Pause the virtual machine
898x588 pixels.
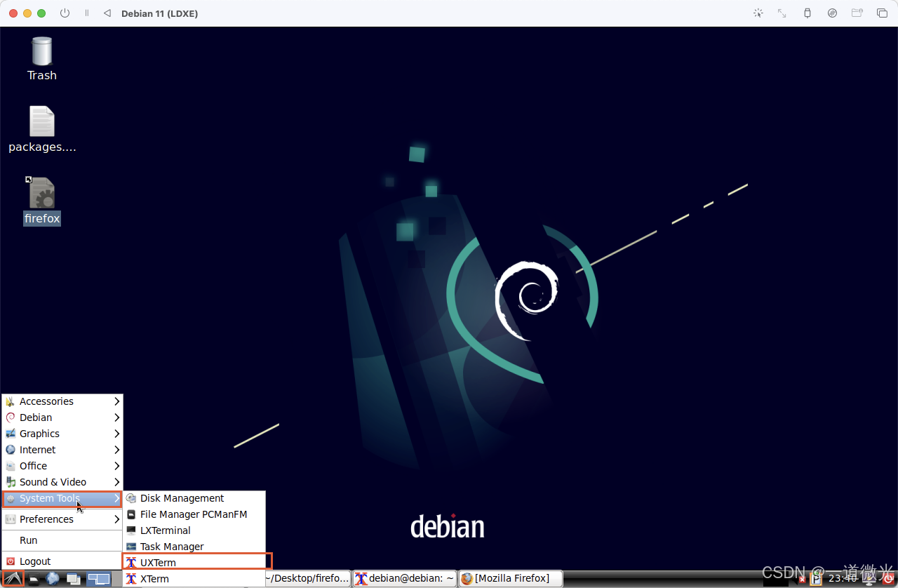tap(87, 13)
